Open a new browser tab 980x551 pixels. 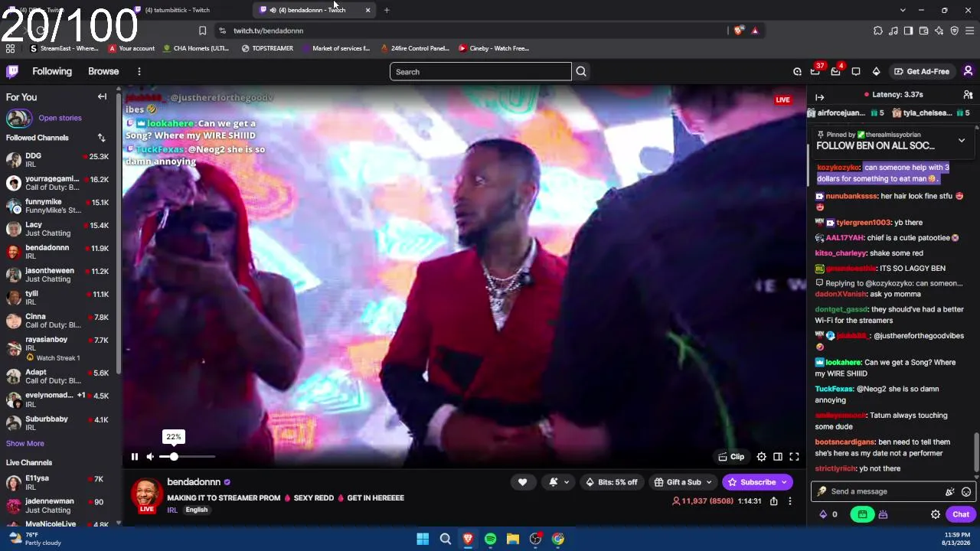click(387, 10)
